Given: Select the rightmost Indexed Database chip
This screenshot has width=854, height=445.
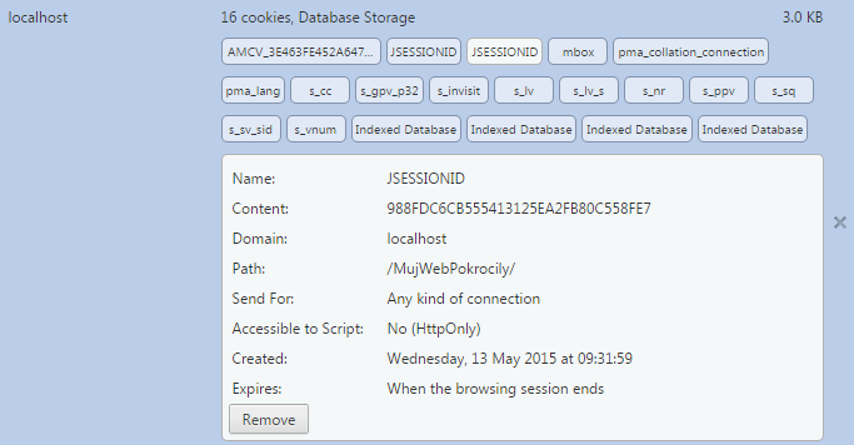Looking at the screenshot, I should tap(752, 129).
